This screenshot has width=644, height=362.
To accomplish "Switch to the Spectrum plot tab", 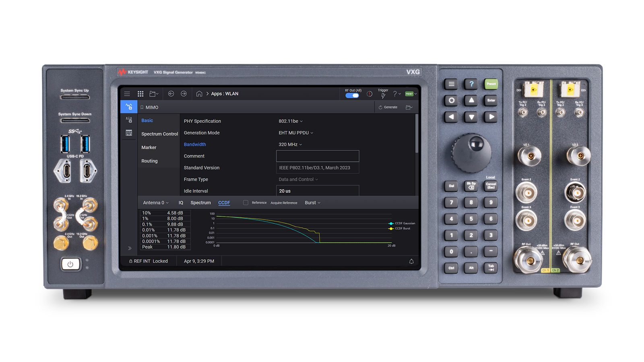I will point(200,203).
